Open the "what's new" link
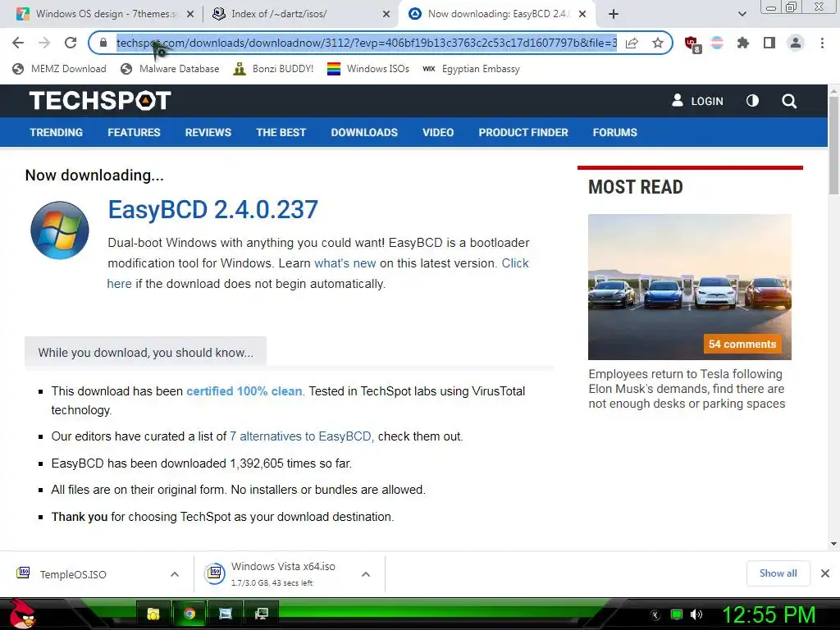Screen dimensions: 840x630 [x=345, y=263]
